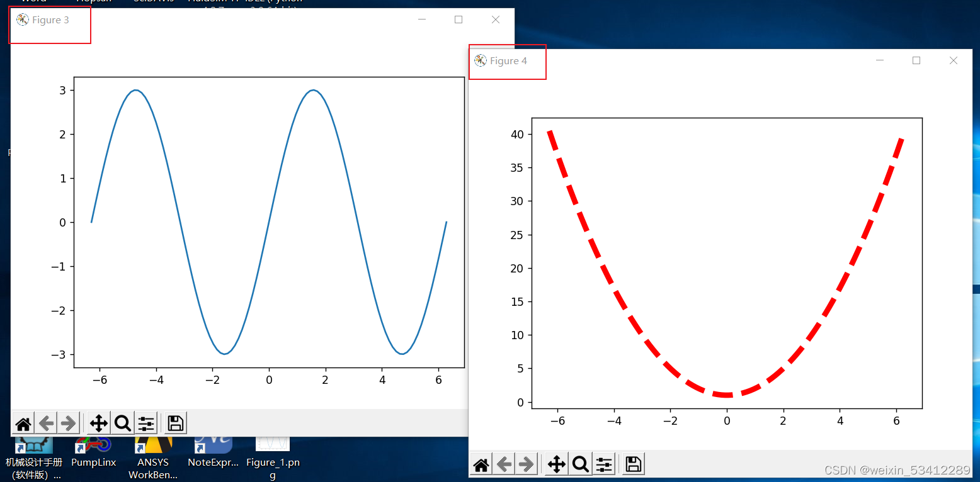Activate Zoom-to-rectangle tool in Figure 4
Image resolution: width=980 pixels, height=482 pixels.
580,465
